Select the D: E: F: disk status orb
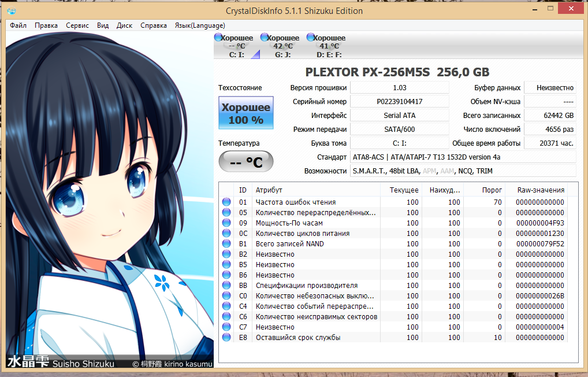 pyautogui.click(x=311, y=37)
